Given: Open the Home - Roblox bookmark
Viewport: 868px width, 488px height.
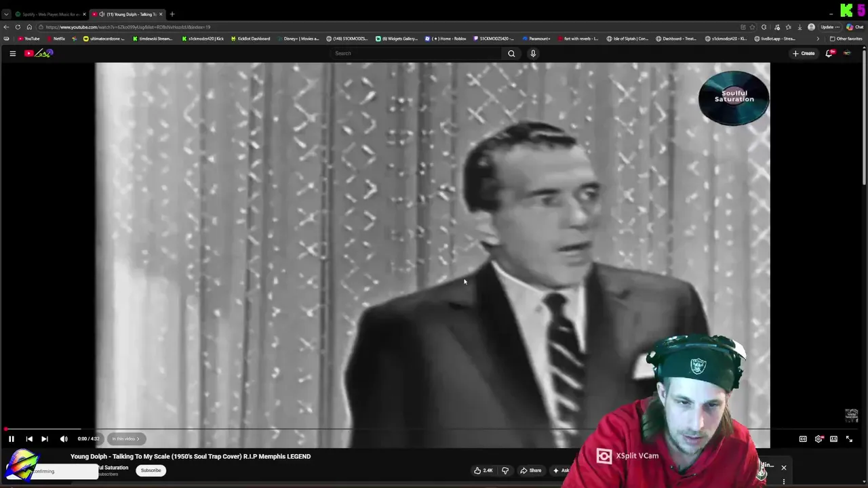Looking at the screenshot, I should [446, 39].
